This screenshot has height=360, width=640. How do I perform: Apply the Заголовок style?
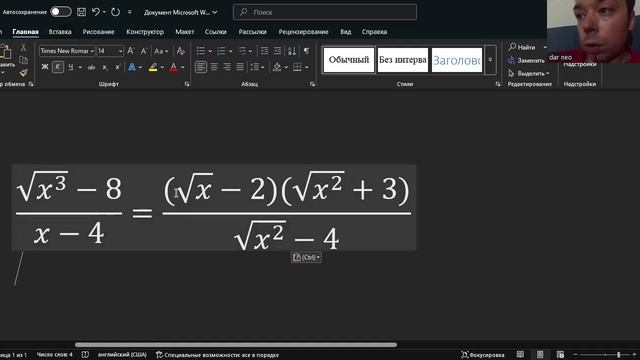point(457,60)
